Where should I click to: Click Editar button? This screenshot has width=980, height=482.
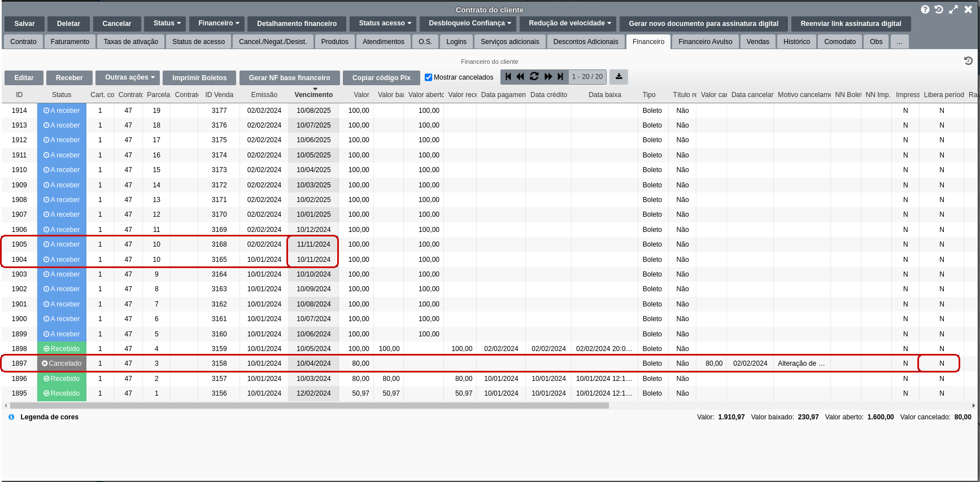(24, 77)
